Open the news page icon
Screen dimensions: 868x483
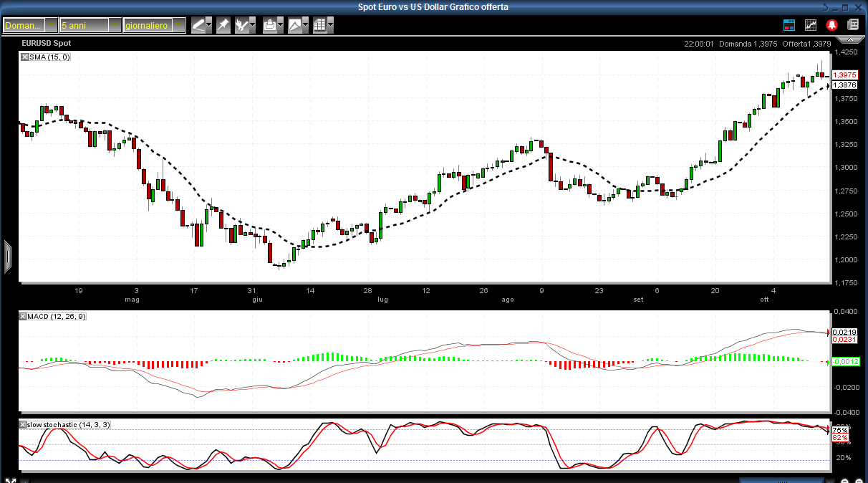coord(853,25)
